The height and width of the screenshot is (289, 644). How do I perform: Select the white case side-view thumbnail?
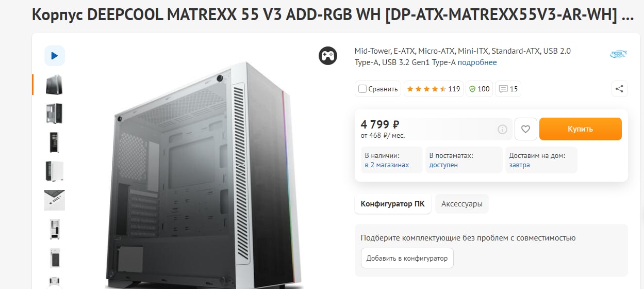(54, 171)
